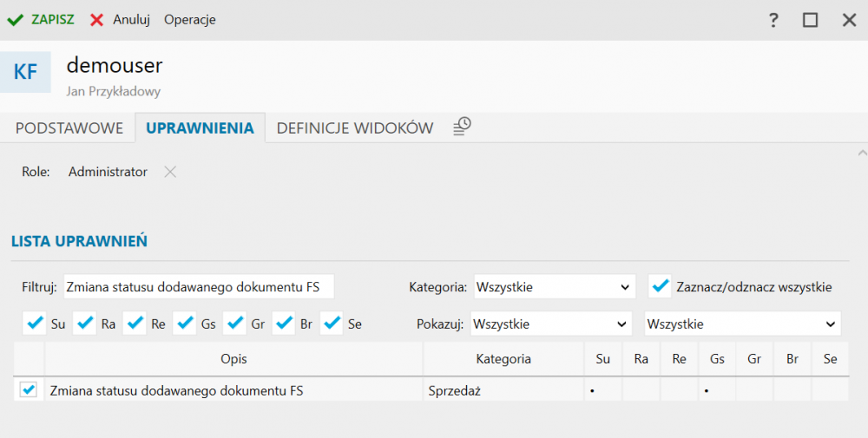Viewport: 868px width, 438px height.
Task: Click the green Zapisz checkmark icon
Action: pyautogui.click(x=15, y=19)
